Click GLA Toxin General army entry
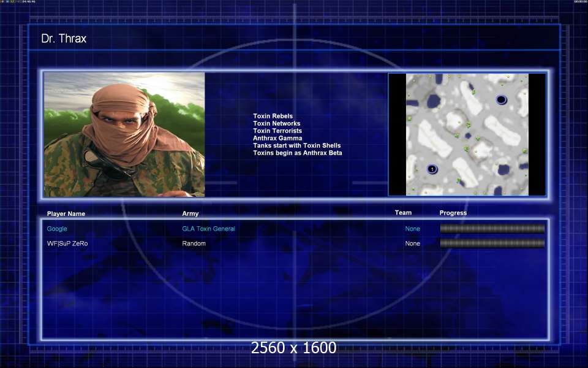Image resolution: width=588 pixels, height=368 pixels. point(208,229)
